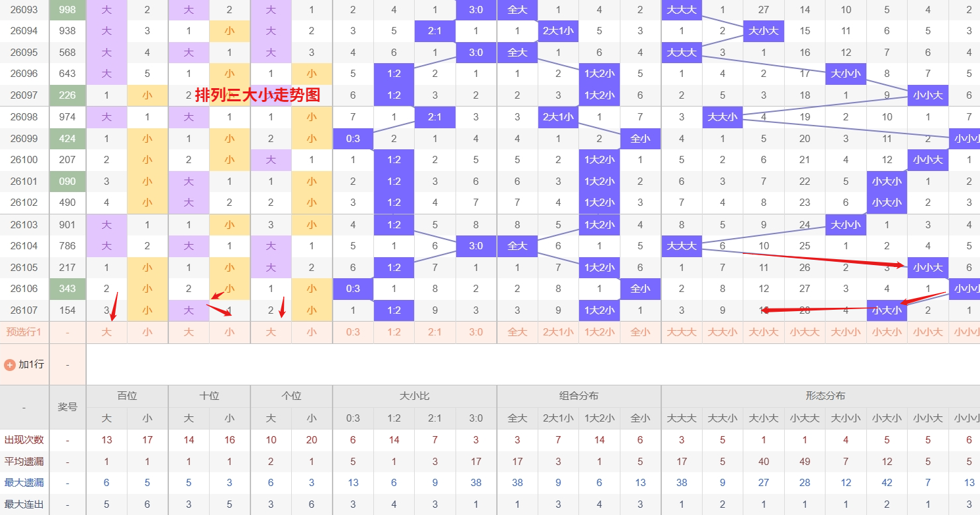Toggle 百位 大 in 预选行1 row
Screen dimensions: 980x515
(x=106, y=332)
